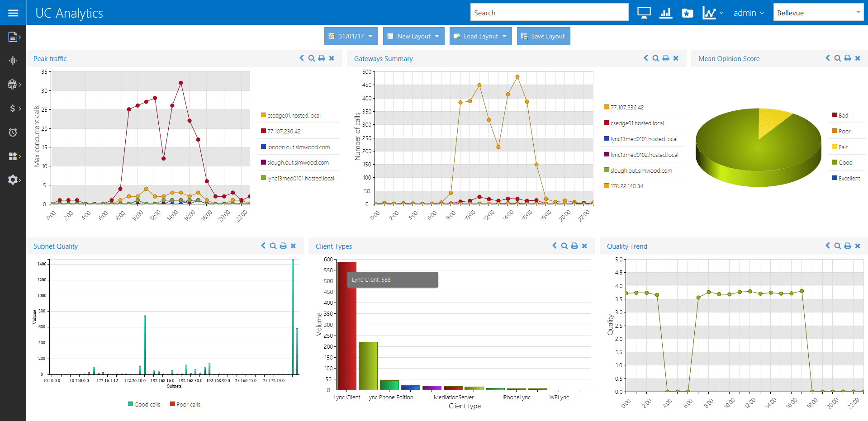Open the settings gear in sidebar
Screen dimensions: 868x421
point(13,180)
